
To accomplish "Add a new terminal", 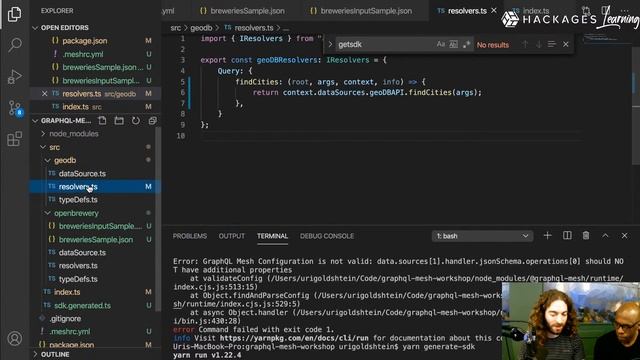I will [x=547, y=236].
